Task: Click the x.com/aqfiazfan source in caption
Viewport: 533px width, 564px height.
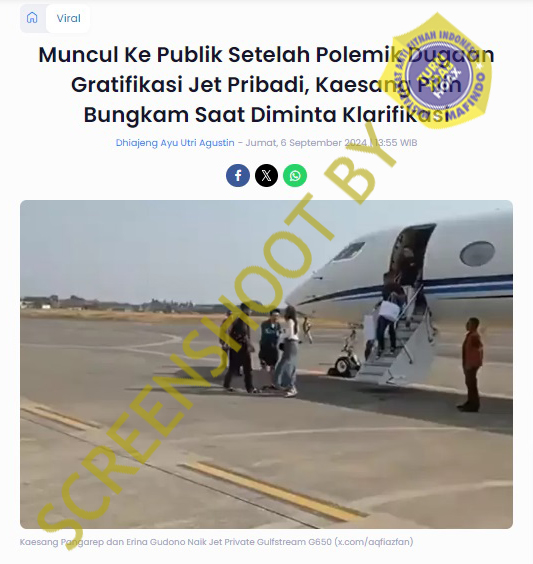Action: click(374, 542)
